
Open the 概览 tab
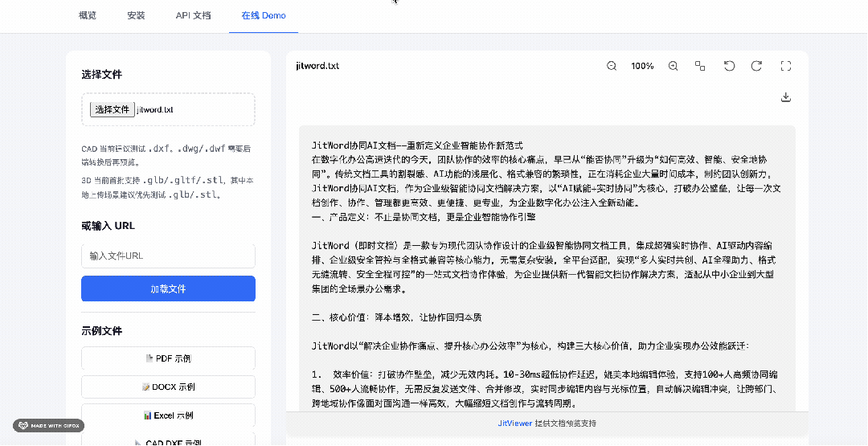point(88,15)
